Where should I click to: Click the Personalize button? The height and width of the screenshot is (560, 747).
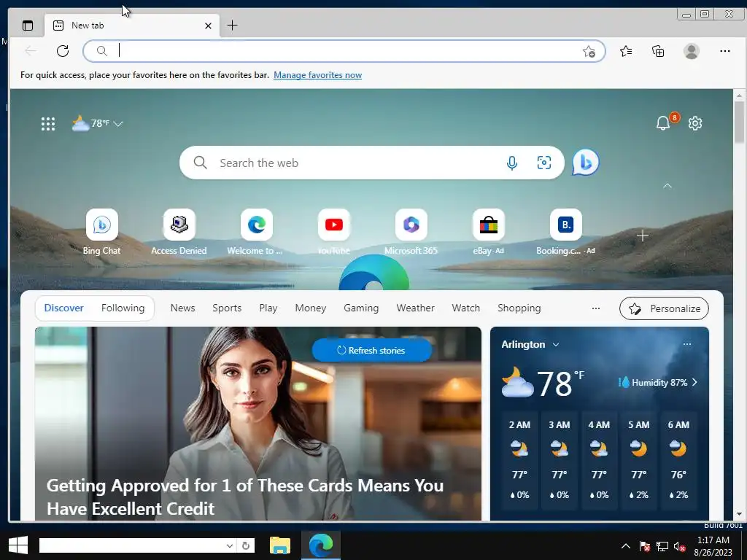(x=664, y=308)
